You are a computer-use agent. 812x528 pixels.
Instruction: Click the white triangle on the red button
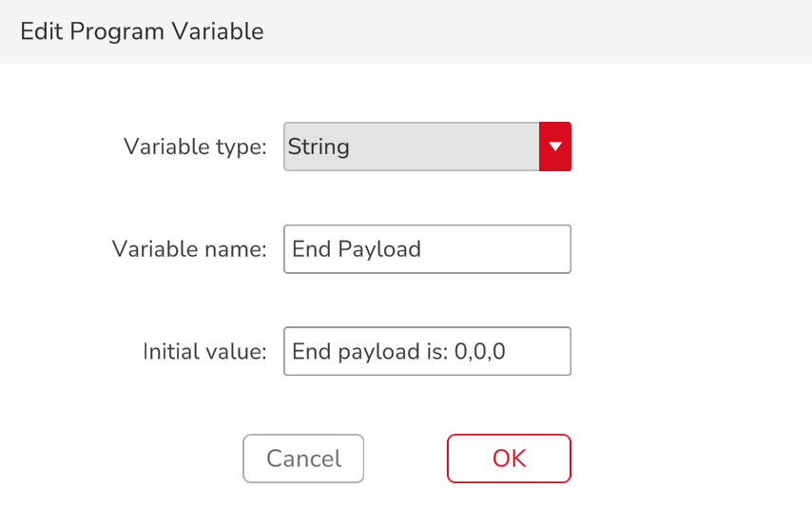555,147
